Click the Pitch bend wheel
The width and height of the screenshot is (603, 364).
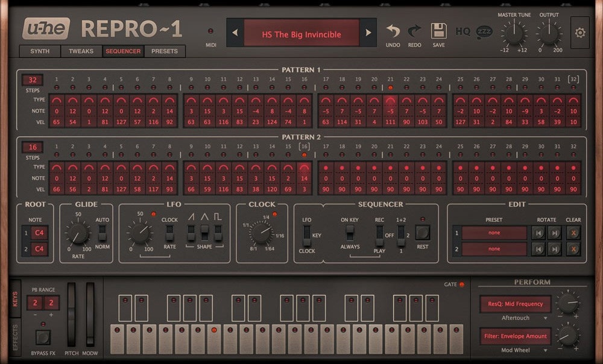click(72, 315)
